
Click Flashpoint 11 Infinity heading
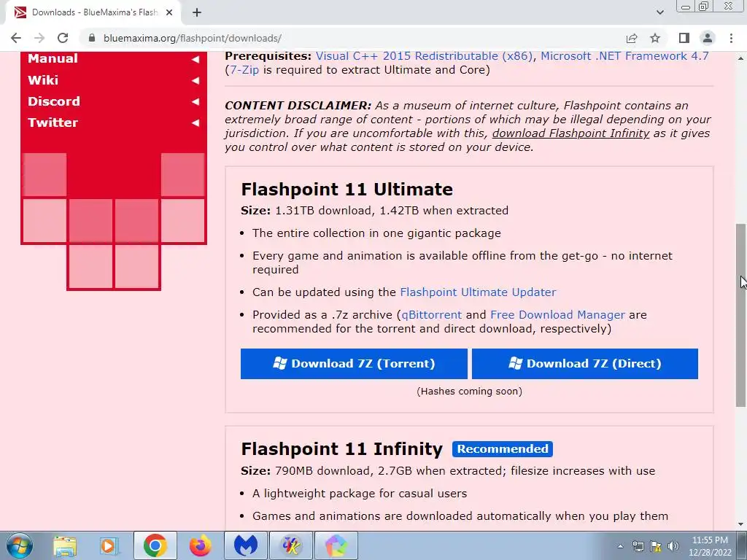point(342,449)
